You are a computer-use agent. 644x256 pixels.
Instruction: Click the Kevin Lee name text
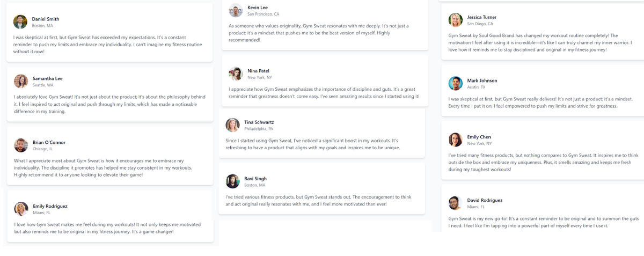click(x=258, y=8)
